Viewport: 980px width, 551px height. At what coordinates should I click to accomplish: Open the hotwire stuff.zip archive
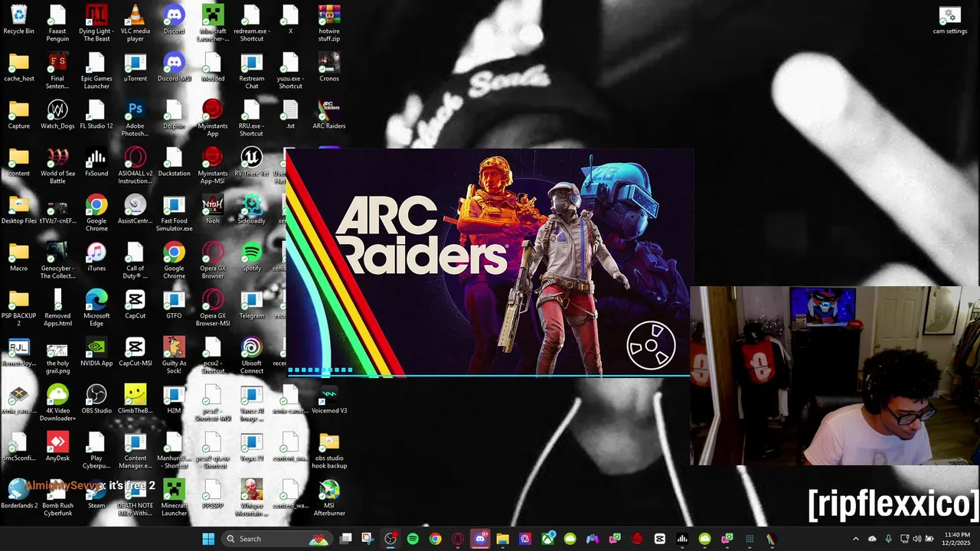point(329,23)
